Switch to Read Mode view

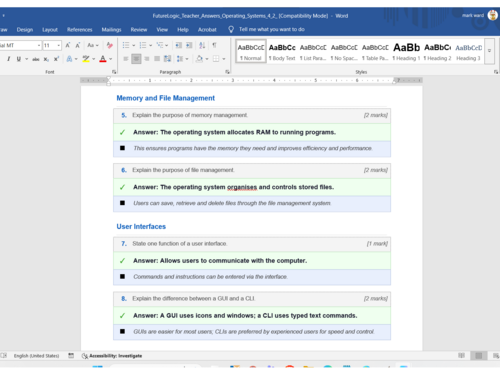click(461, 356)
